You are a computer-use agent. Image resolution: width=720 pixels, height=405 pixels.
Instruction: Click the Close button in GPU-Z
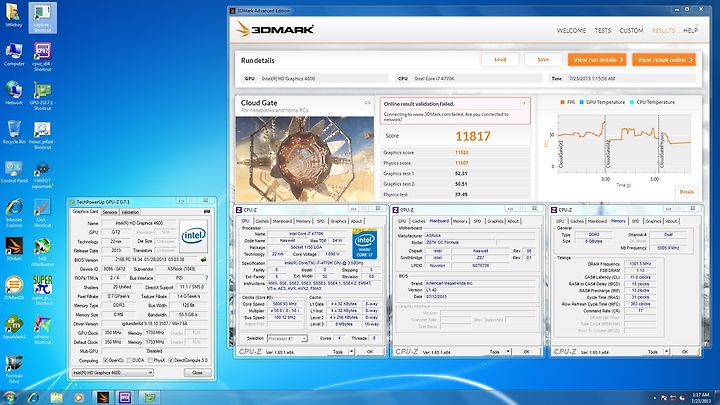tap(197, 372)
